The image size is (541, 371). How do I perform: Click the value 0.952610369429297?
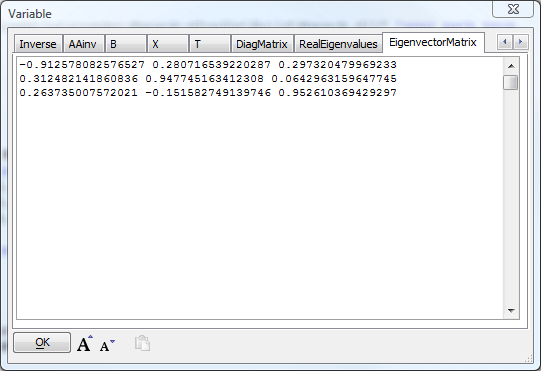(337, 92)
